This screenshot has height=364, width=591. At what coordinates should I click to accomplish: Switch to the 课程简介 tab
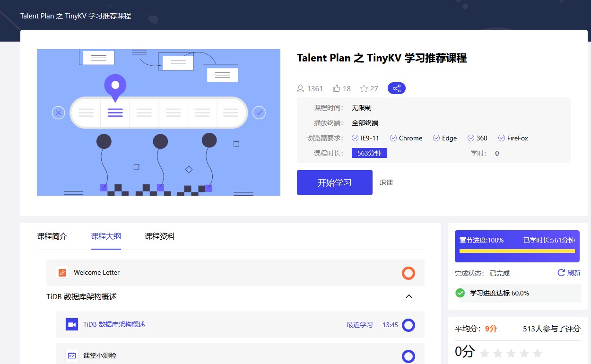pos(52,236)
